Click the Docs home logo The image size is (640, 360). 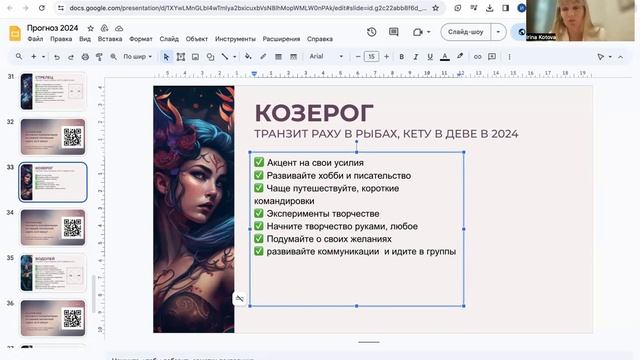click(15, 33)
